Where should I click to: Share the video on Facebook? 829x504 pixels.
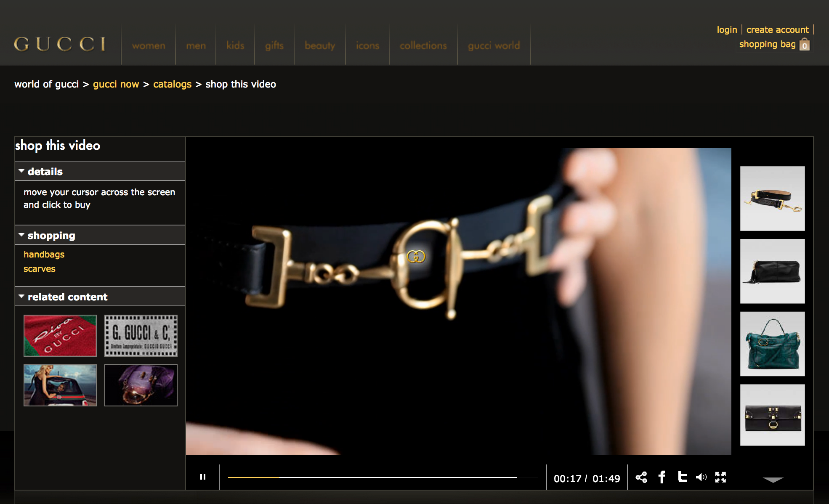coord(662,477)
